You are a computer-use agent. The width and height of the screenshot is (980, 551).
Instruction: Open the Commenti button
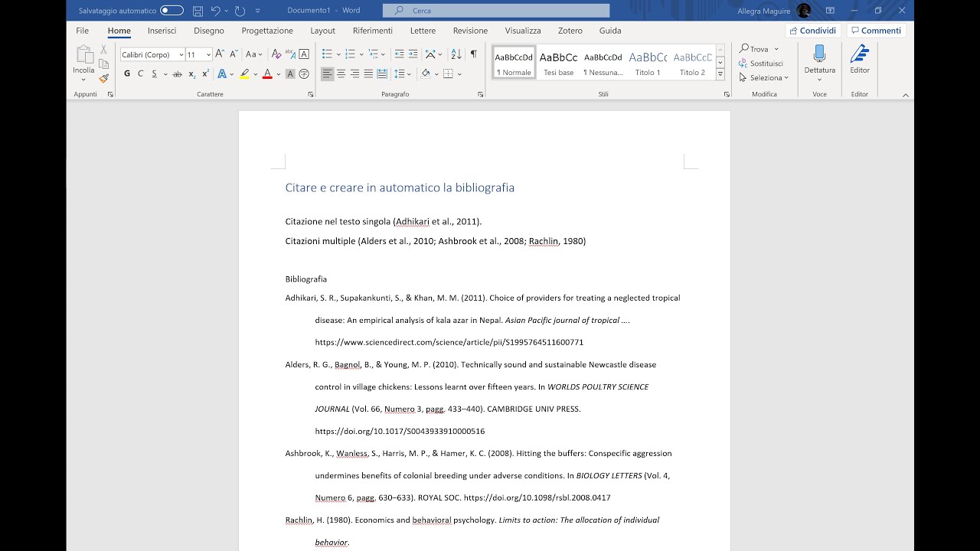pyautogui.click(x=877, y=31)
